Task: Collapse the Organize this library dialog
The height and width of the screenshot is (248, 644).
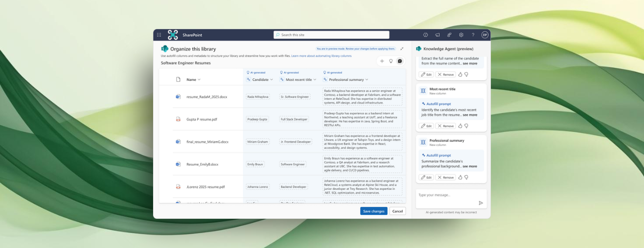Action: 402,49
